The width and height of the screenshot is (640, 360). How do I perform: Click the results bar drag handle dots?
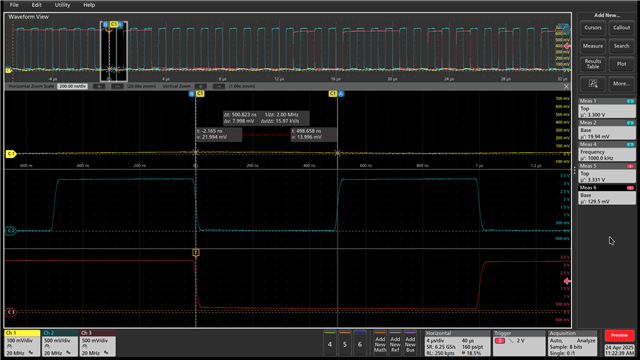tap(574, 170)
